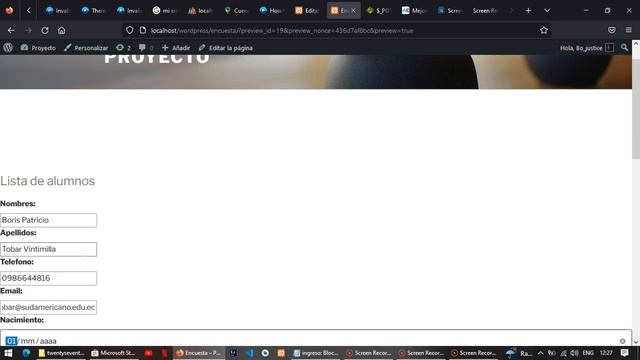Open the YouTube taskbar icon
The height and width of the screenshot is (360, 640).
coord(149,353)
